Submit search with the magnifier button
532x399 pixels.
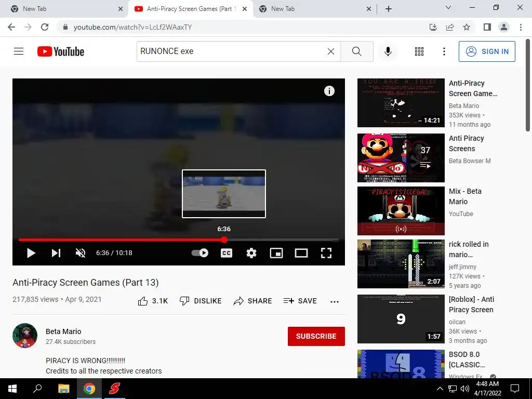pos(356,51)
